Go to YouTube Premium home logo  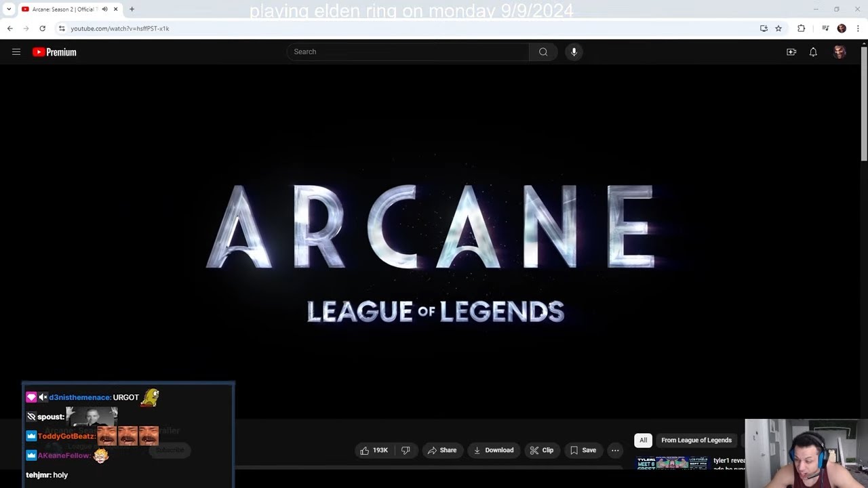point(54,52)
